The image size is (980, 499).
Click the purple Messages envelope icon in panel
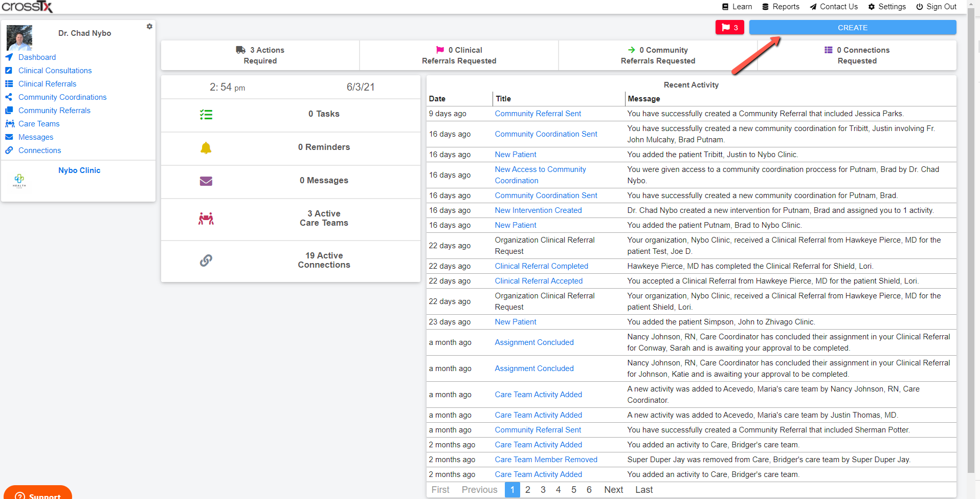pyautogui.click(x=206, y=181)
